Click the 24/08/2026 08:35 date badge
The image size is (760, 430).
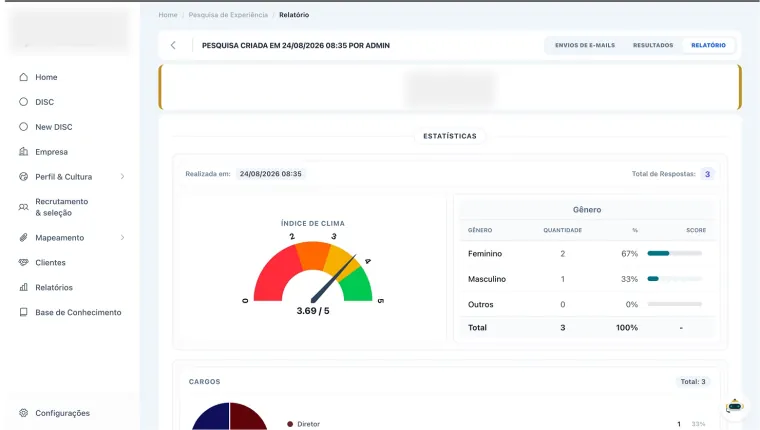pos(270,174)
